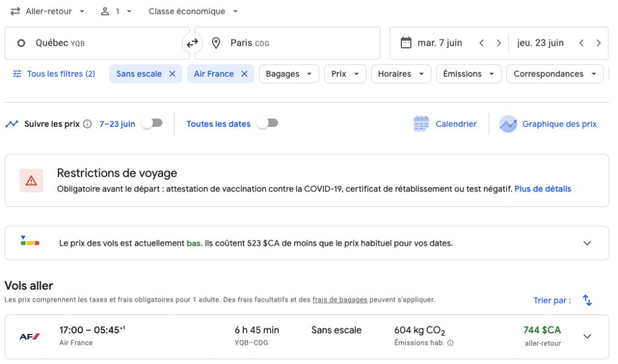This screenshot has height=364, width=618.
Task: Open the Plus de détails link
Action: pyautogui.click(x=542, y=189)
